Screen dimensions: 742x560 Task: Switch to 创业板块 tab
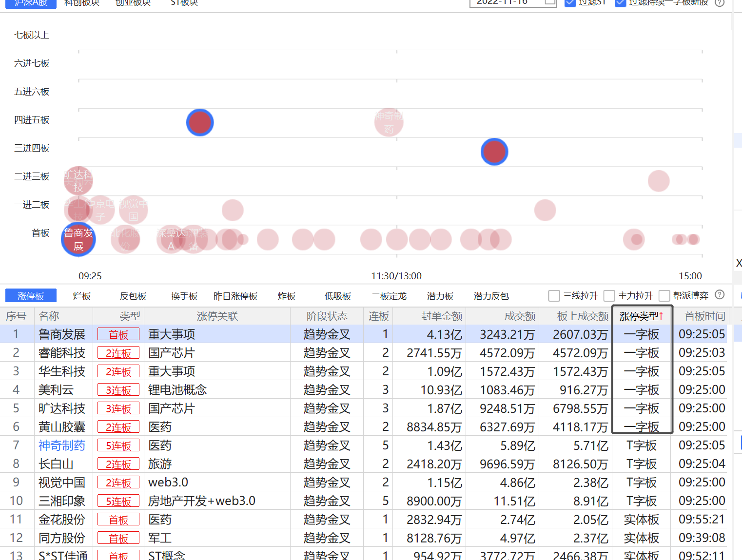[x=133, y=3]
